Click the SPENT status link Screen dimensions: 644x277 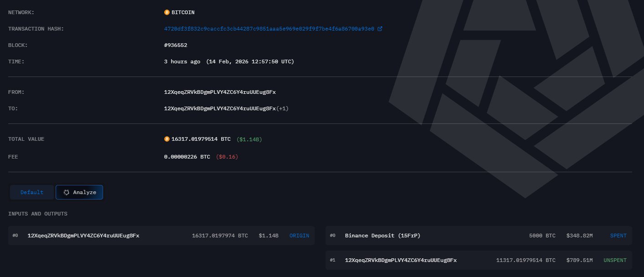[x=618, y=236]
